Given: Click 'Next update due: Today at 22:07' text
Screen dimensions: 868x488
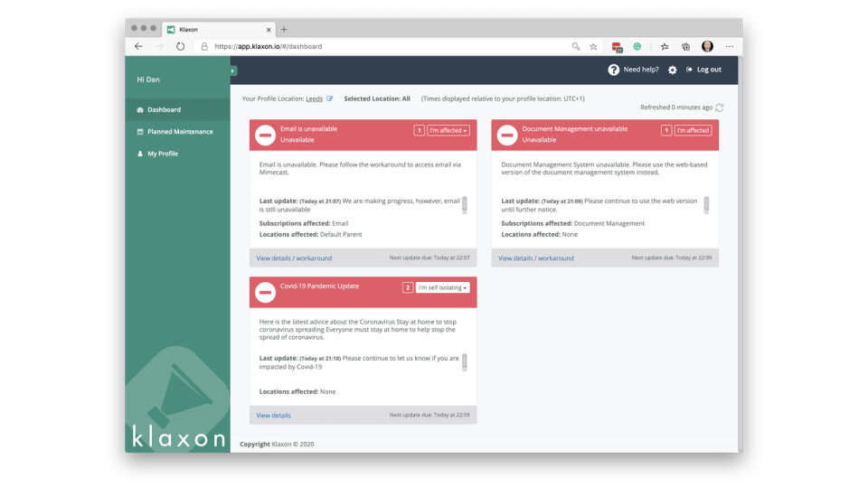Looking at the screenshot, I should 429,258.
